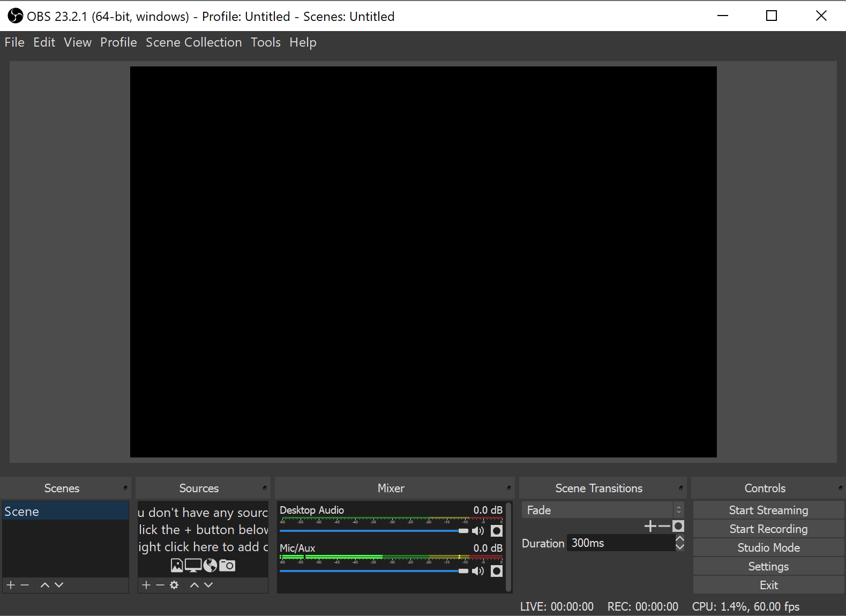846x616 pixels.
Task: Open the Help menu
Action: click(x=303, y=42)
